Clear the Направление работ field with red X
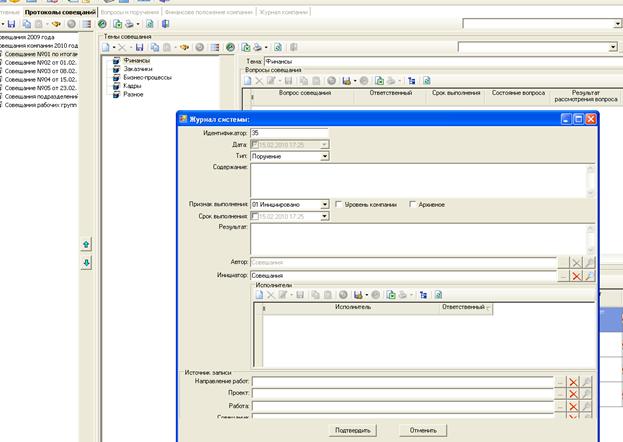 (573, 382)
